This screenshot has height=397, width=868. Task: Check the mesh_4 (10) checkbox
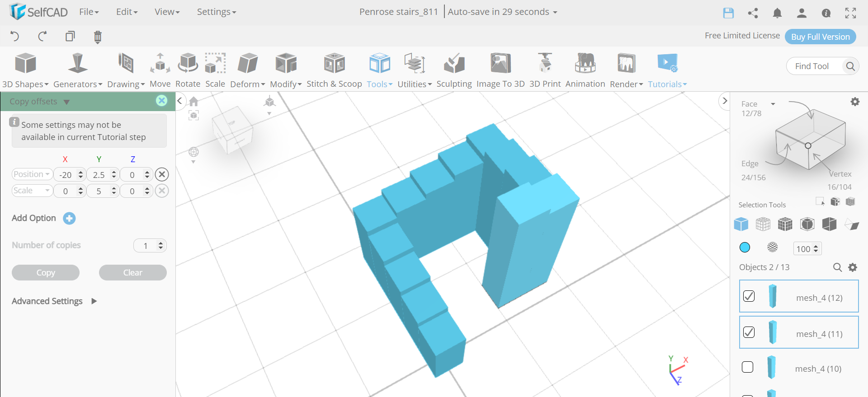click(x=748, y=367)
